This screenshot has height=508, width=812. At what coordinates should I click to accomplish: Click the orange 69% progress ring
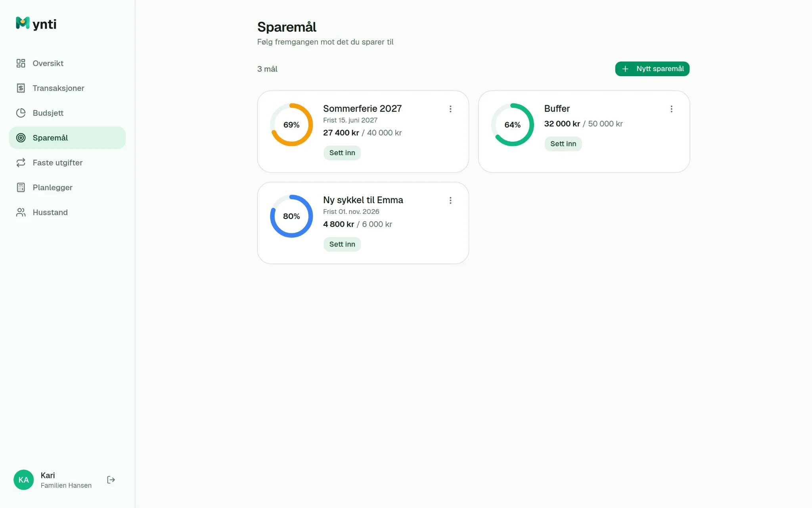tap(291, 125)
